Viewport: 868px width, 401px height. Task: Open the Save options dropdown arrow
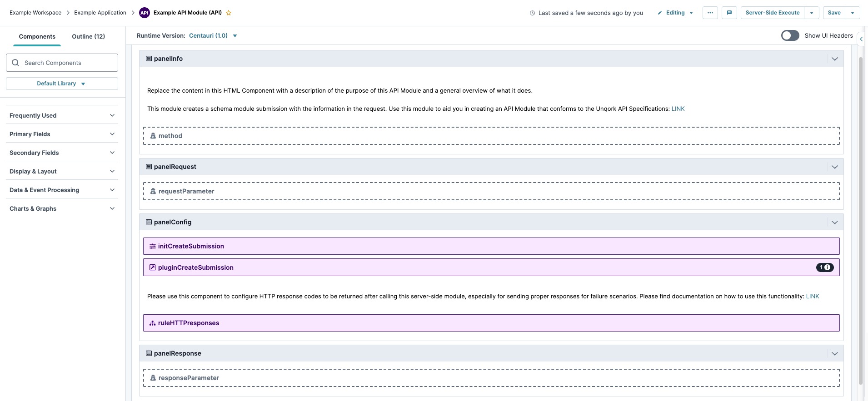[x=853, y=13]
